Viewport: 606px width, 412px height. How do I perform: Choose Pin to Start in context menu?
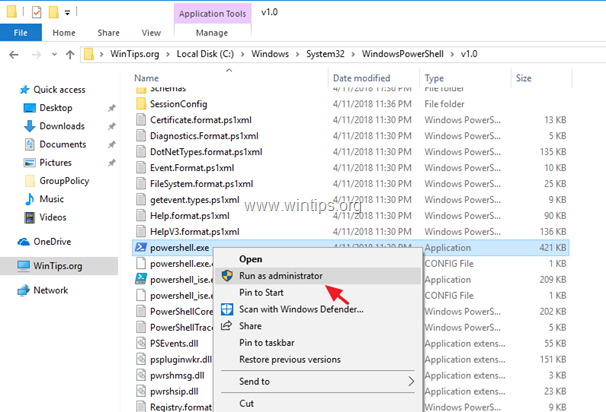tap(261, 293)
